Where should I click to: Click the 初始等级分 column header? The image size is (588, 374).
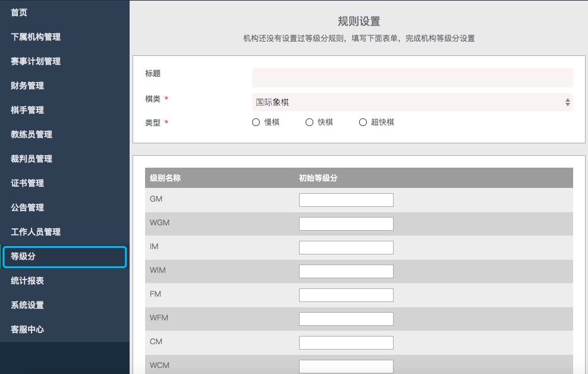tap(318, 178)
